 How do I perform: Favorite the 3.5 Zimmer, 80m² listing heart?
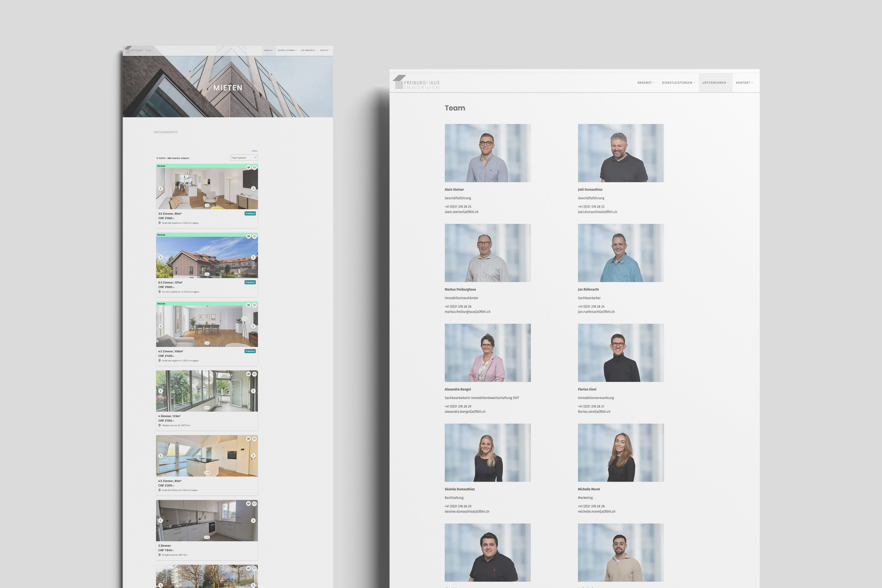(254, 168)
